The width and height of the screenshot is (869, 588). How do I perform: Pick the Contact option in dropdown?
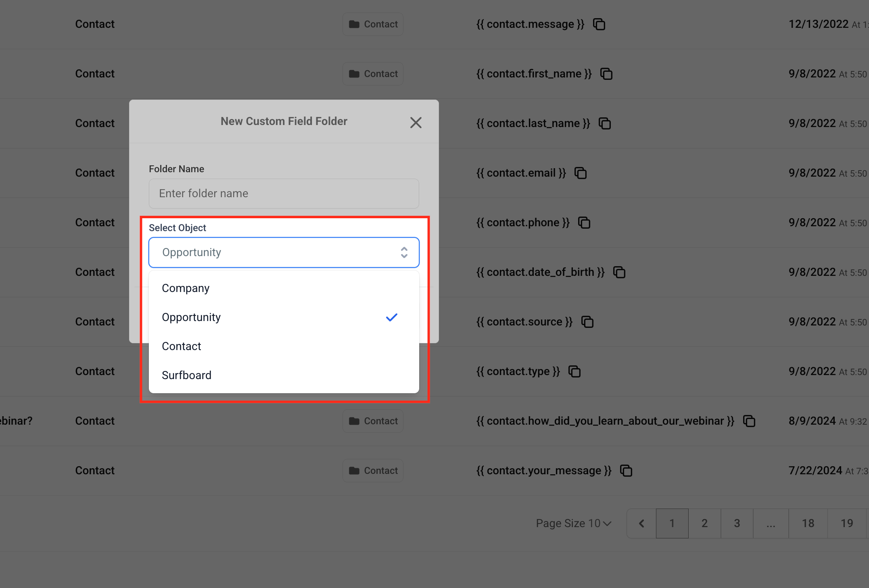[x=182, y=346]
